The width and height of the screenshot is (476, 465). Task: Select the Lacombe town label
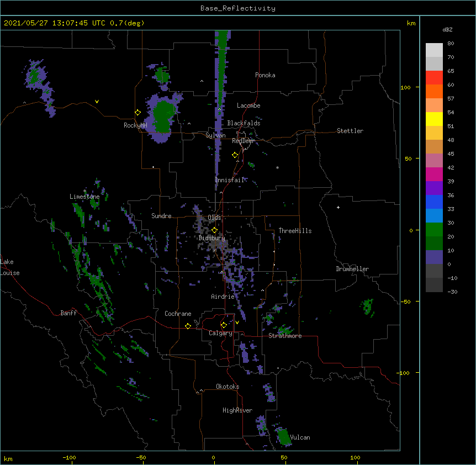248,105
